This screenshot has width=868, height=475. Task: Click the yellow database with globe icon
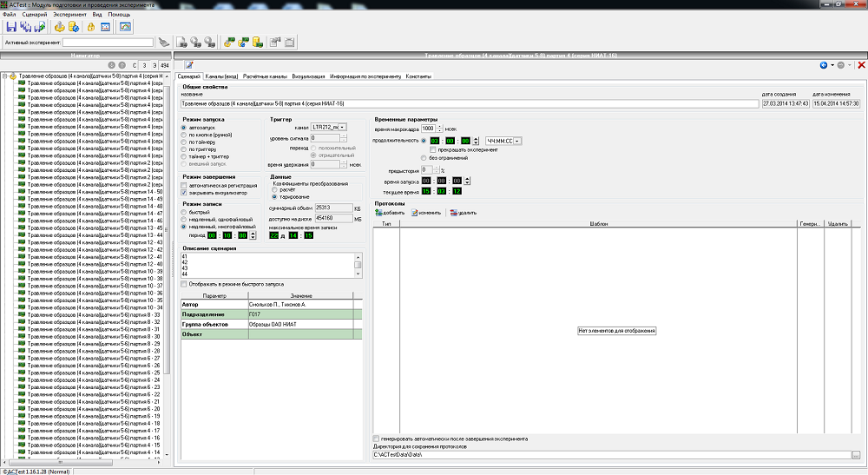pos(74,27)
